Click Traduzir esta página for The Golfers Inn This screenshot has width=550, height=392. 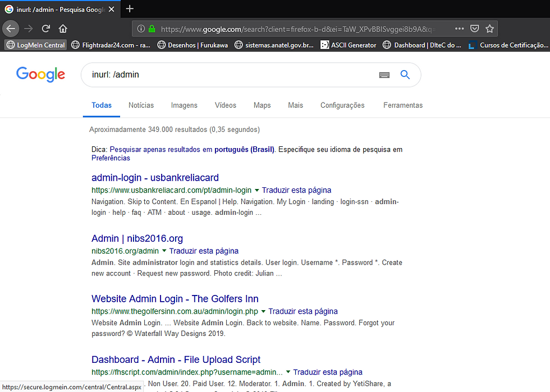point(303,311)
